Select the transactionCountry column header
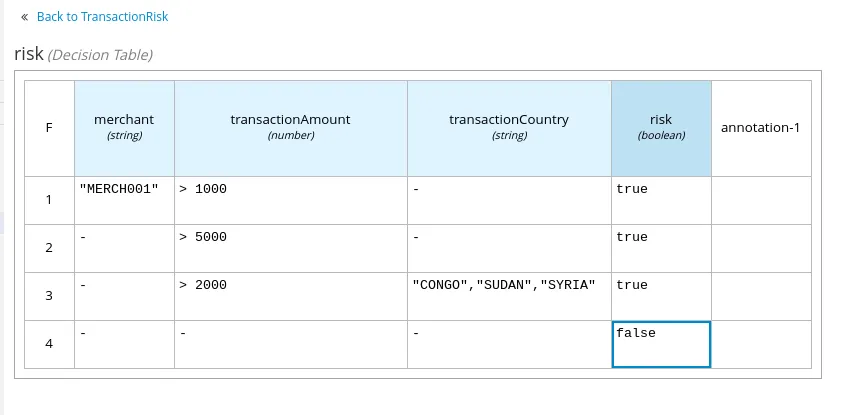856x415 pixels. pyautogui.click(x=509, y=128)
